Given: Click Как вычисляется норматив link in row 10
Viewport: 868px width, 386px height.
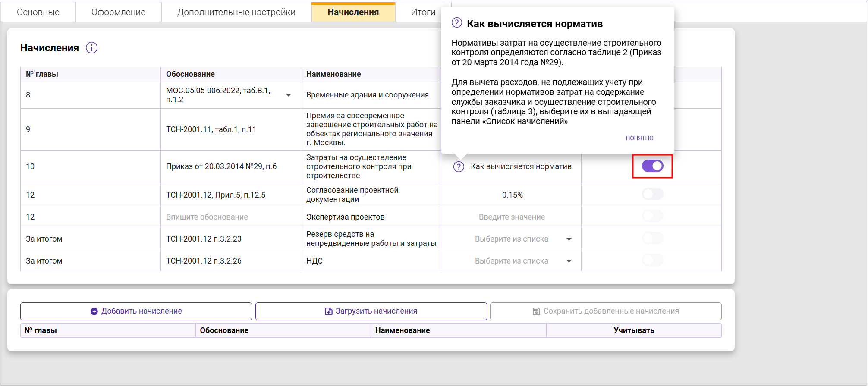Looking at the screenshot, I should (521, 166).
